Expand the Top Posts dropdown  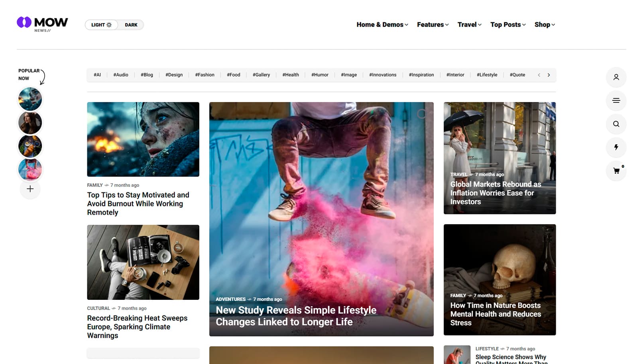pyautogui.click(x=508, y=25)
